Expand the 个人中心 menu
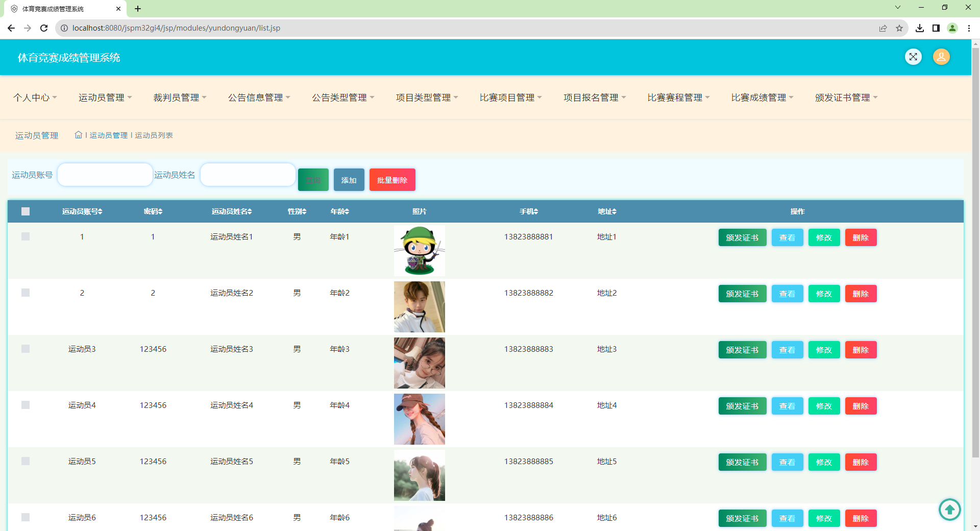 coord(35,98)
